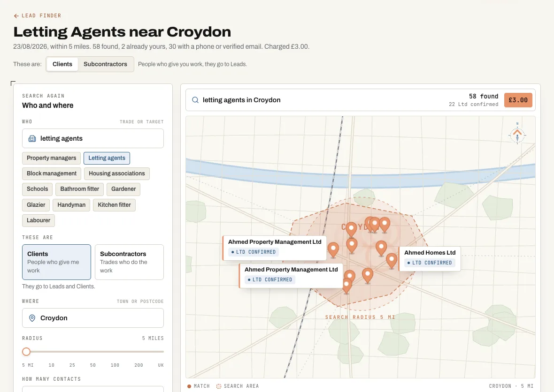Set radius to UK on slider scale
Screen dimensions: 554x392
coord(161,365)
